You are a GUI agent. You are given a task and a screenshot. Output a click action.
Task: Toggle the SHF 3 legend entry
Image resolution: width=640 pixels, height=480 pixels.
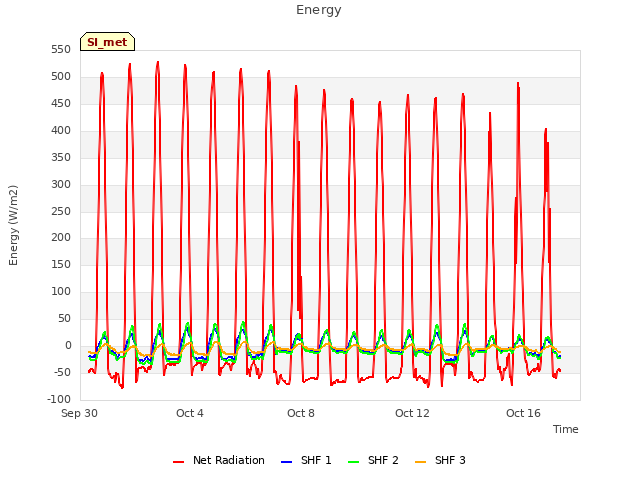pyautogui.click(x=440, y=460)
